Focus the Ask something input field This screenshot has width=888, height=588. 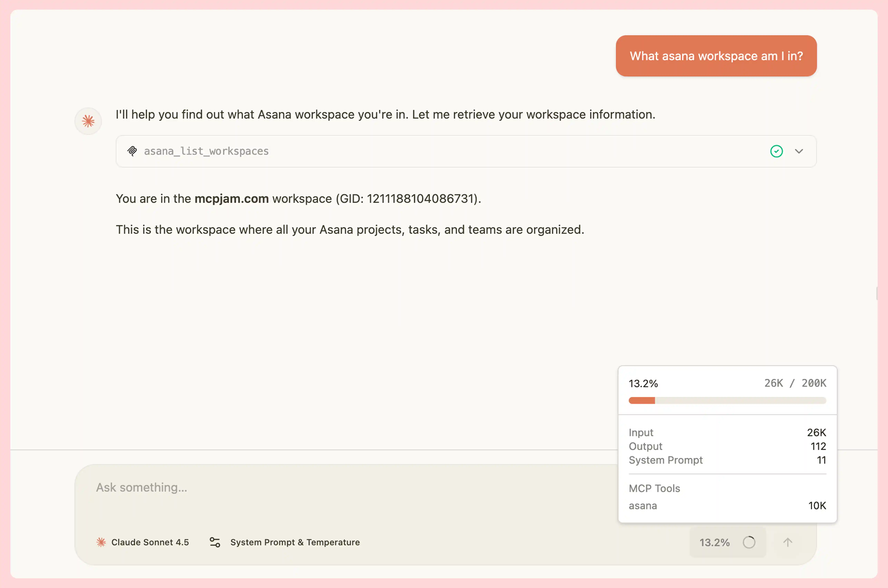tap(338, 487)
